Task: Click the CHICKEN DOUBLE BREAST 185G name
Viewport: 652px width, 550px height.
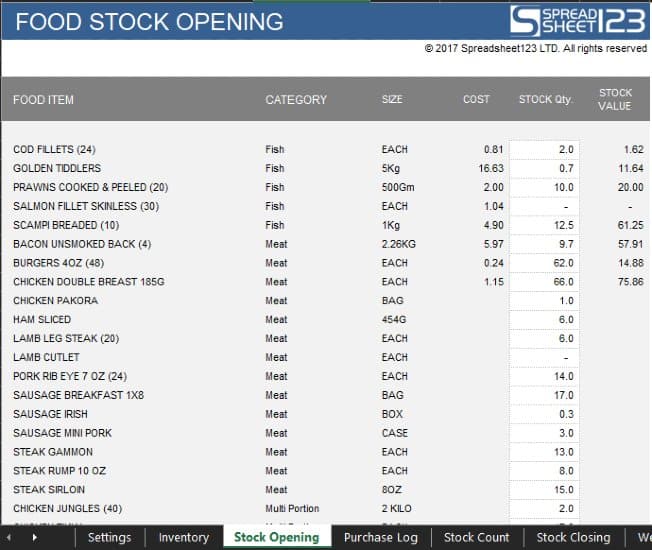Action: tap(89, 282)
